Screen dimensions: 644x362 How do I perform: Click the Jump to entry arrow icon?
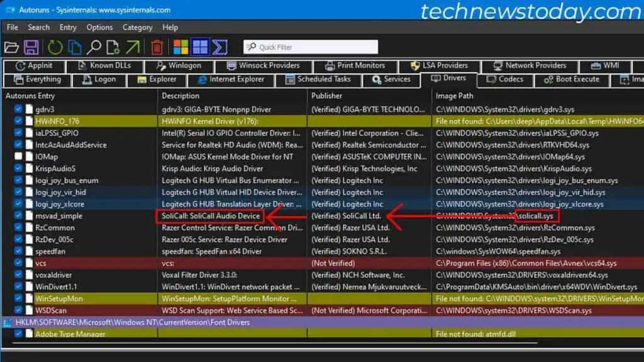click(133, 47)
